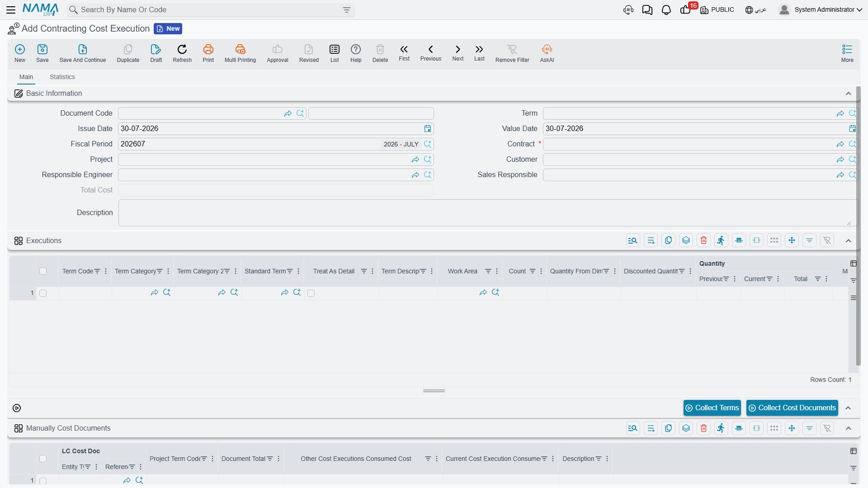Click the Delete toolbar icon
Viewport: 868px width, 488px height.
click(380, 53)
